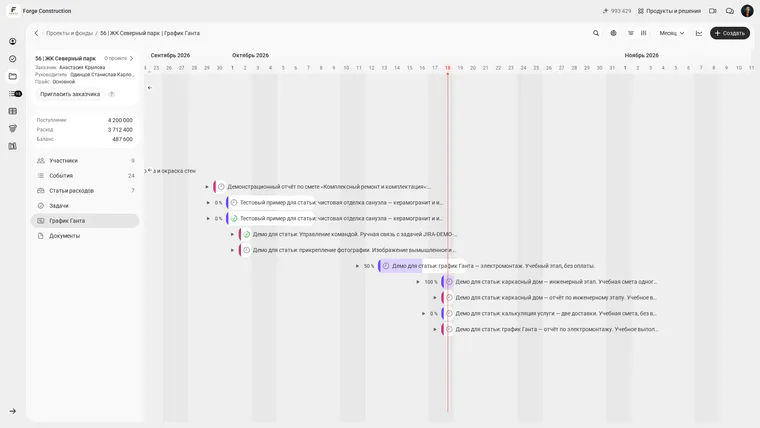Click the Расход value 3 712 400
Image resolution: width=760 pixels, height=428 pixels.
pyautogui.click(x=120, y=129)
